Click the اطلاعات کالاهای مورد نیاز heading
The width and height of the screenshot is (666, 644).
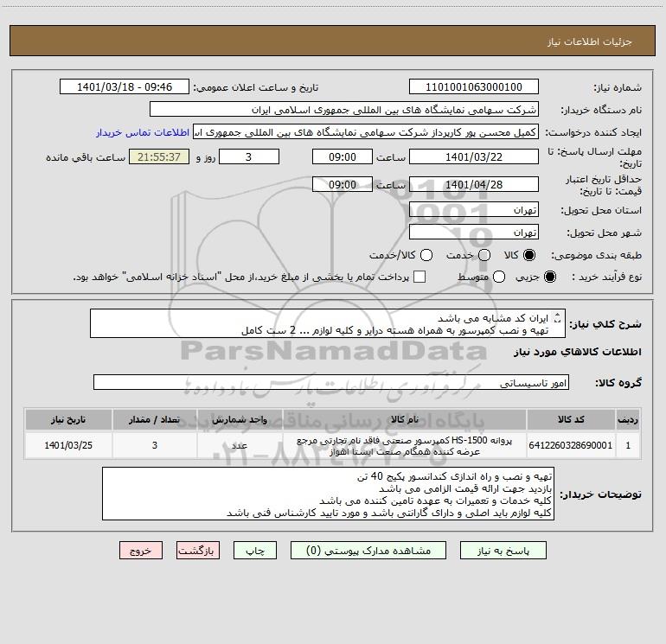(578, 352)
